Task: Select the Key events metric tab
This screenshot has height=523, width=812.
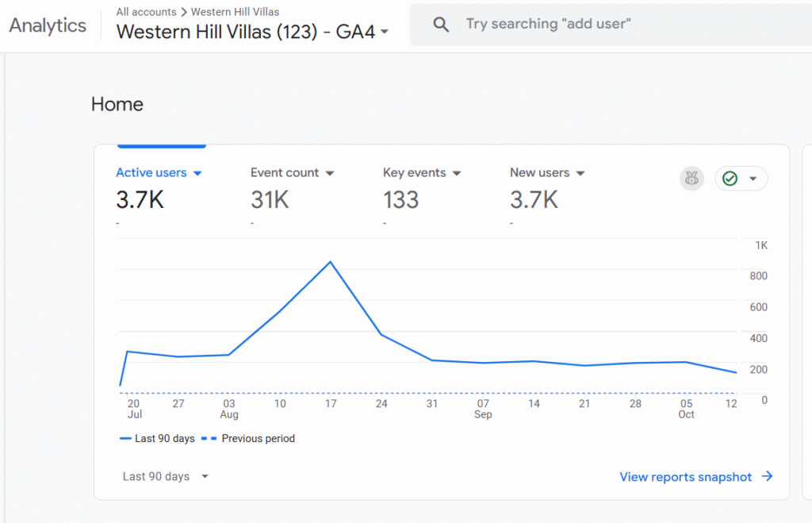Action: click(x=414, y=173)
